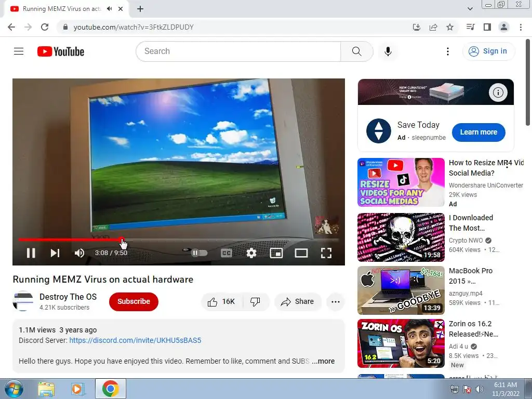The width and height of the screenshot is (532, 399).
Task: Click the Sign in button
Action: 488,51
